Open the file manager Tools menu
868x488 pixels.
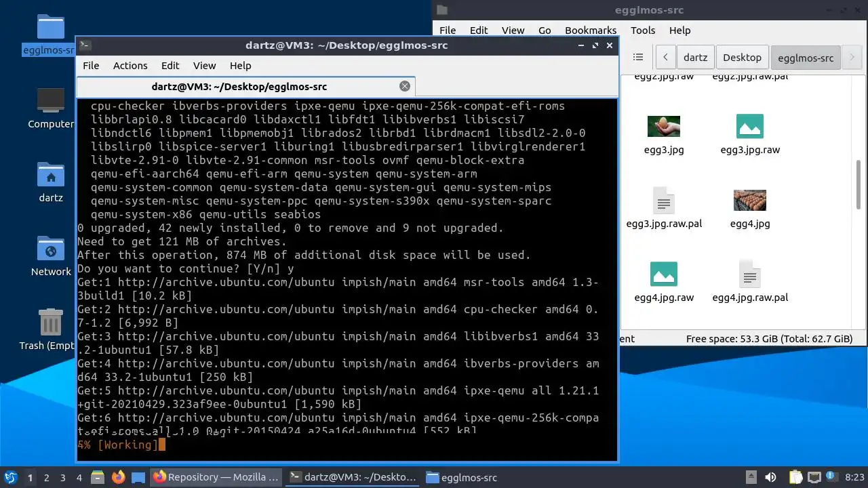coord(643,30)
